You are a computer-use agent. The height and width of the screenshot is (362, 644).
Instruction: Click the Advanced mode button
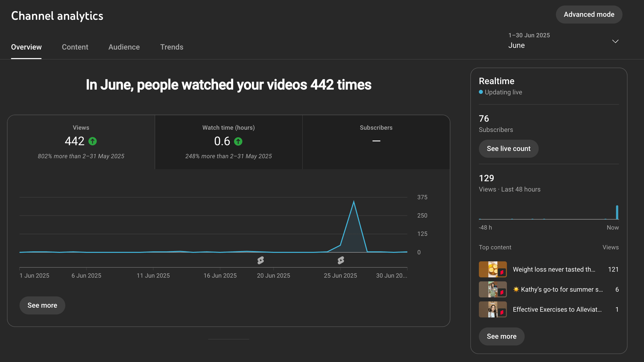(589, 15)
